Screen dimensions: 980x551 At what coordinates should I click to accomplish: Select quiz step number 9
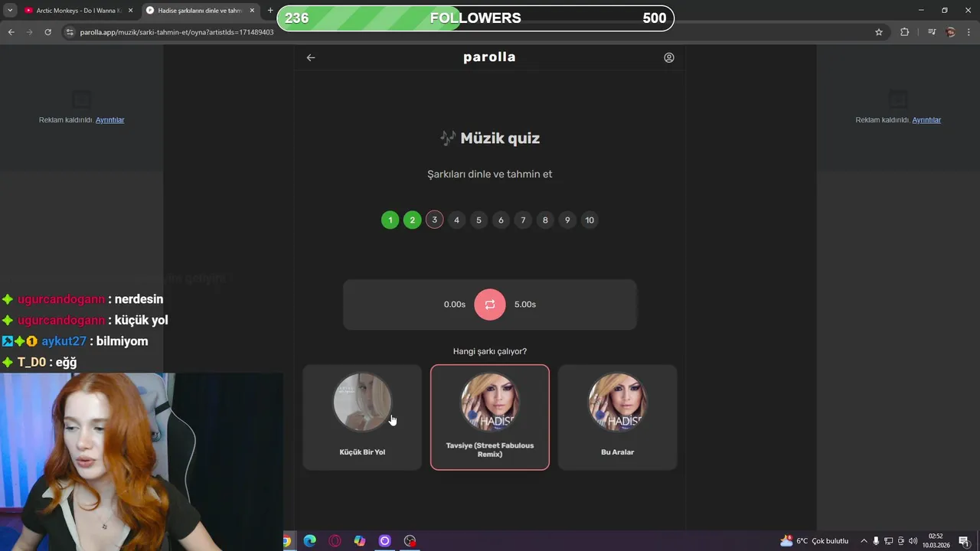point(568,220)
